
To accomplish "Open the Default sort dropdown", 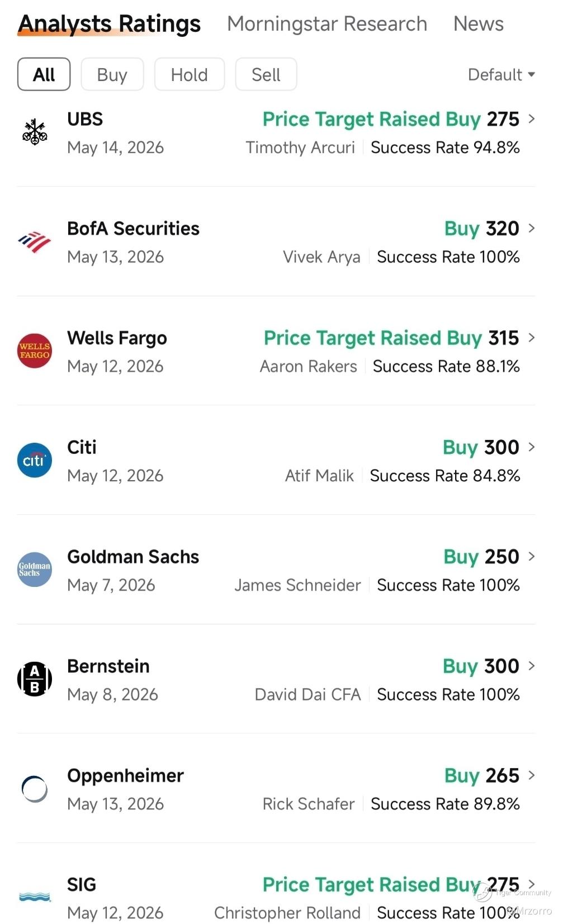I will coord(502,74).
